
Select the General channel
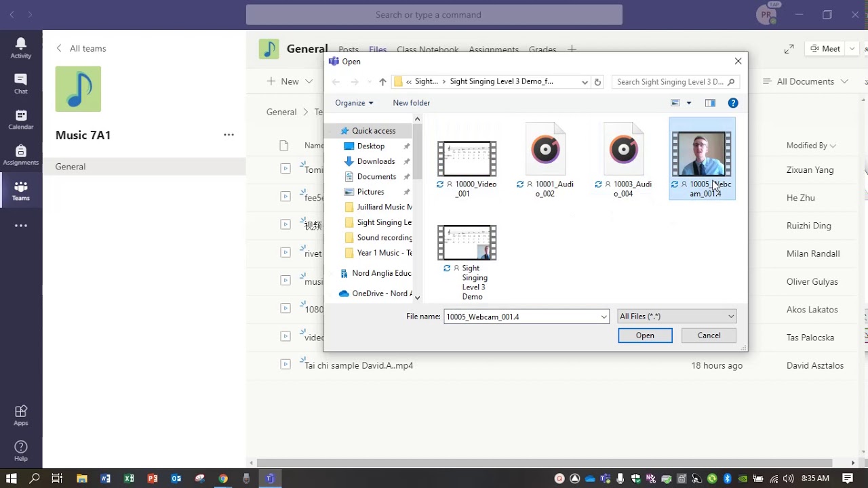pos(144,167)
